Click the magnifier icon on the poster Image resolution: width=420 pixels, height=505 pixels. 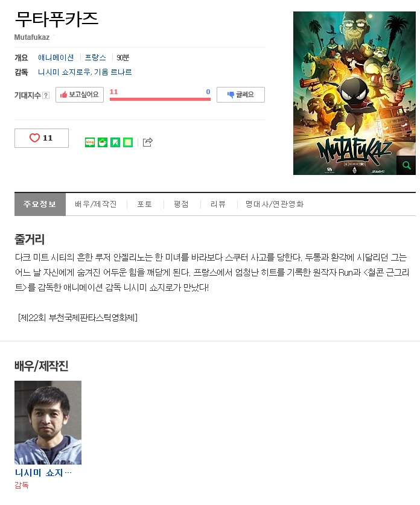[406, 165]
